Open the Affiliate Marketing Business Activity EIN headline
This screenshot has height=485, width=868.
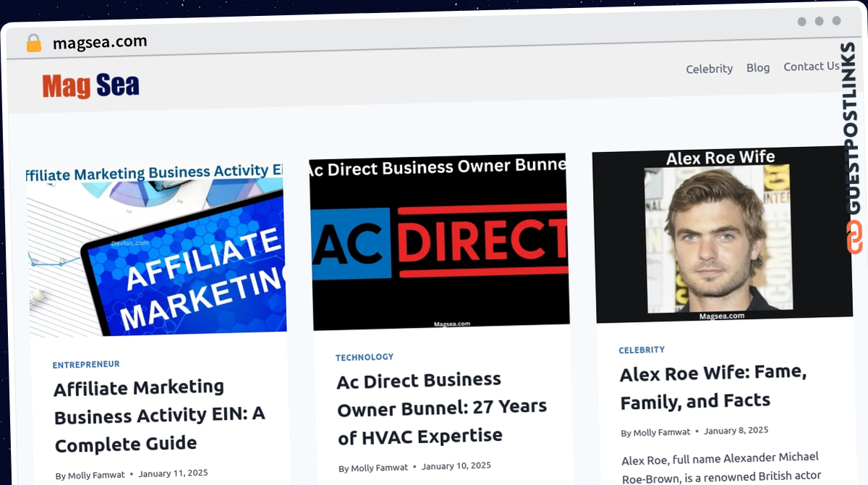pyautogui.click(x=160, y=415)
